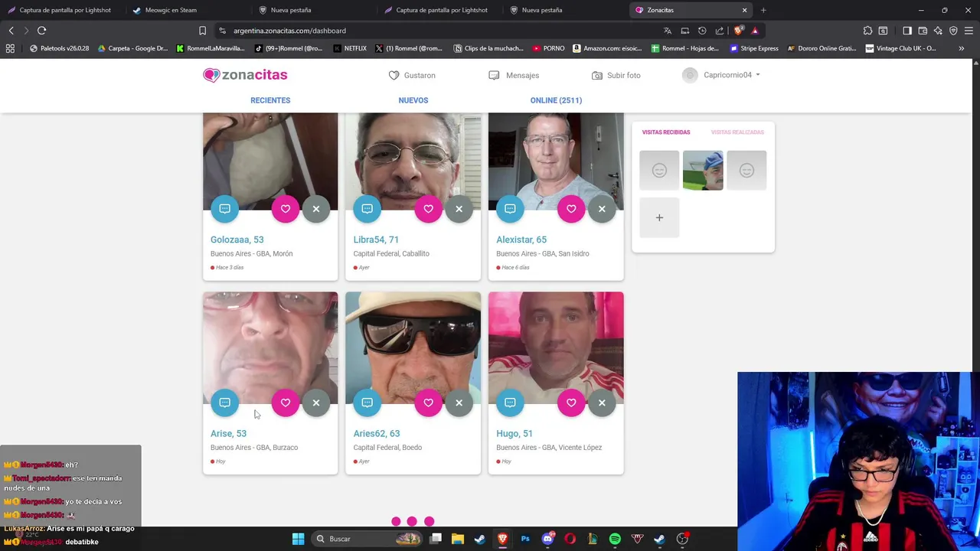This screenshot has width=980, height=551.
Task: Like Golozaaa's profile with the heart button
Action: point(286,209)
